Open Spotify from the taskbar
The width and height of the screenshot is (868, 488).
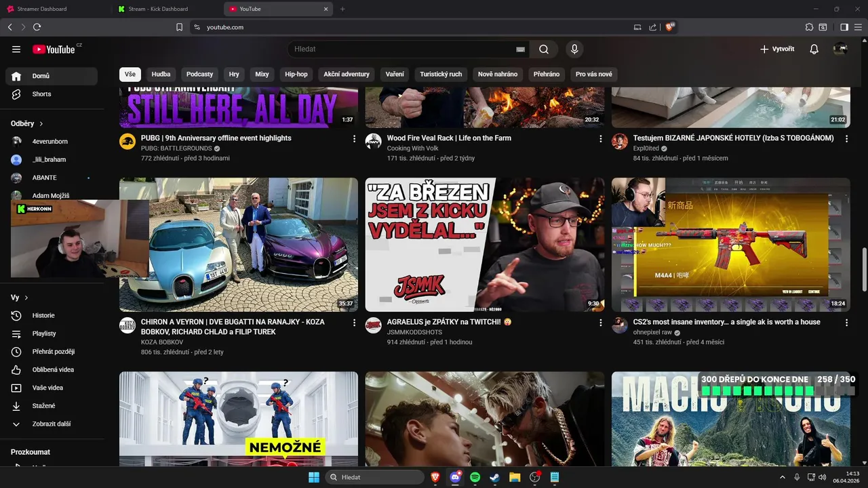pos(475,477)
